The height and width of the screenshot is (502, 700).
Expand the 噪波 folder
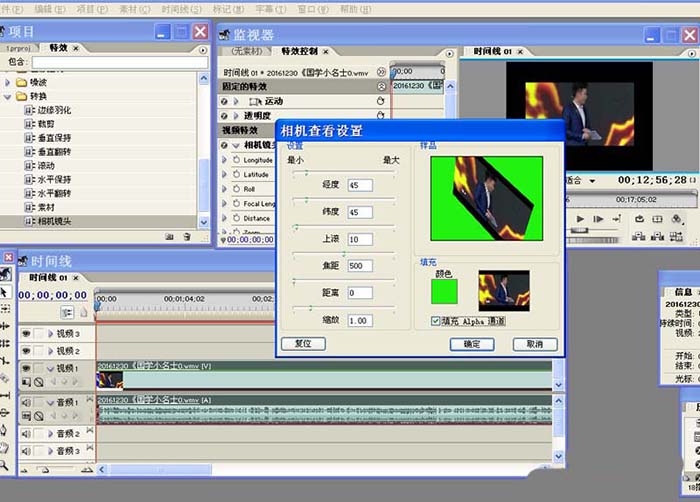click(x=7, y=82)
